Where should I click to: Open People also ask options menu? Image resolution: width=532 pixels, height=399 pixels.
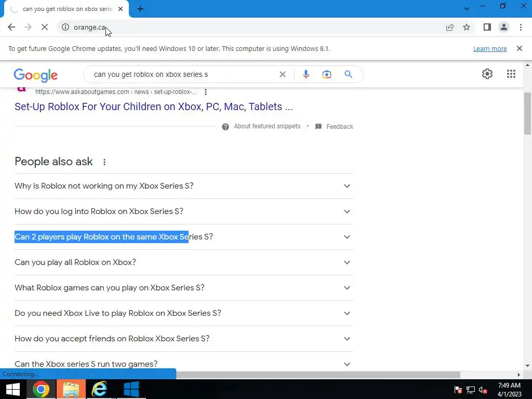[104, 162]
